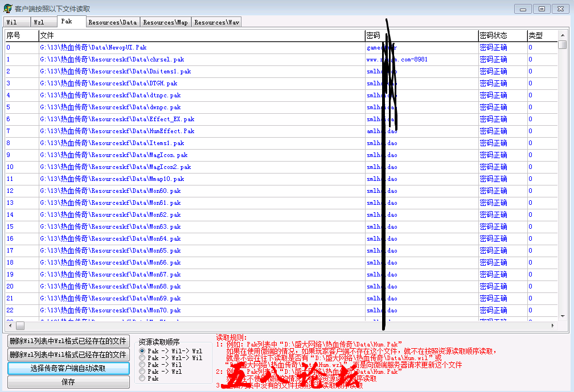Minimize the window using the title bar button
This screenshot has height=392, width=574.
tap(523, 9)
